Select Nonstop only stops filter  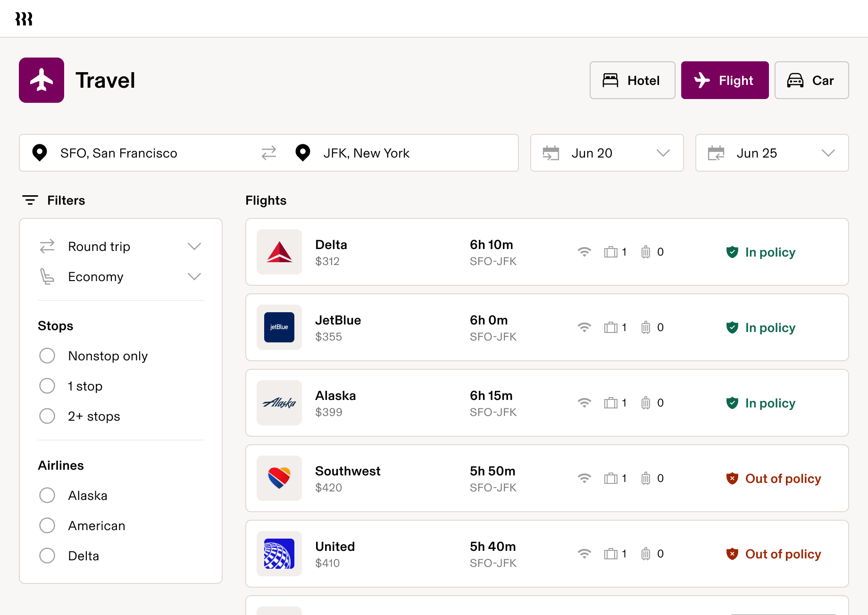[x=47, y=356]
